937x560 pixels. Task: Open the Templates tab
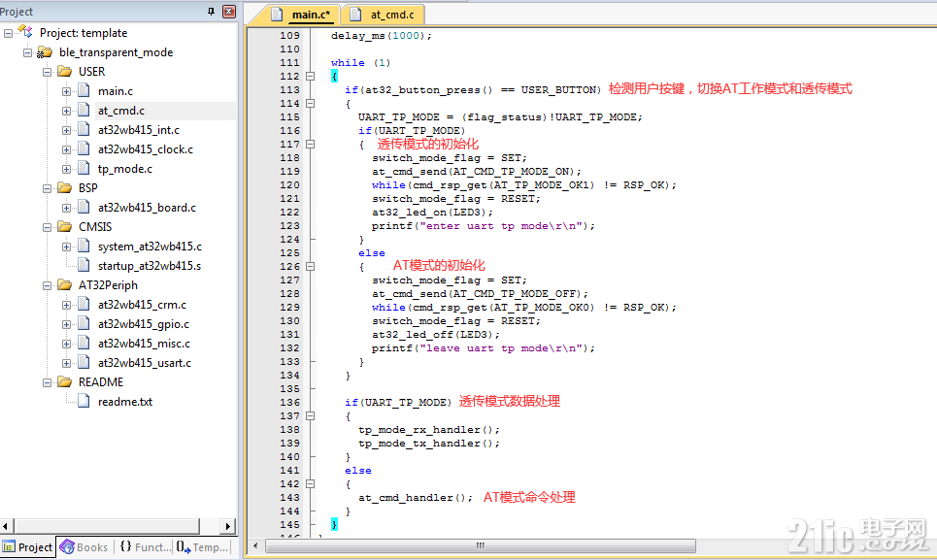pyautogui.click(x=202, y=546)
